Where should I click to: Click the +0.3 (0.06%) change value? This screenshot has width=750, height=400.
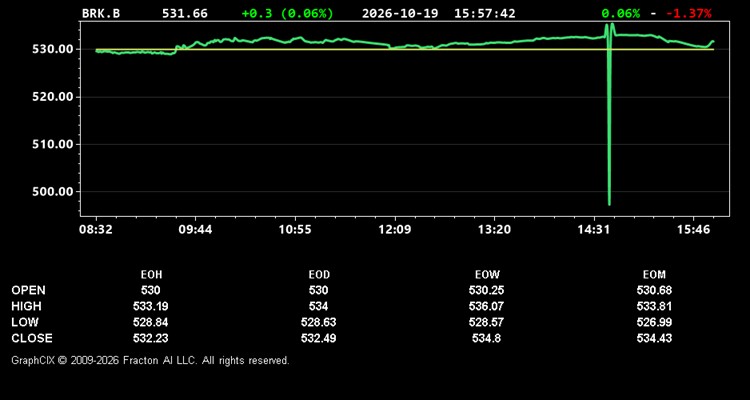287,13
